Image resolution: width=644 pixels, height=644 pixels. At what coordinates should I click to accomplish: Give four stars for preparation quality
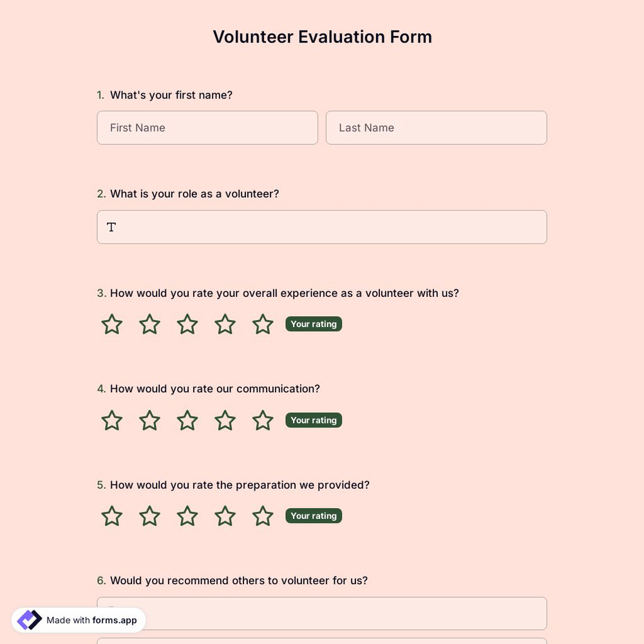(225, 516)
